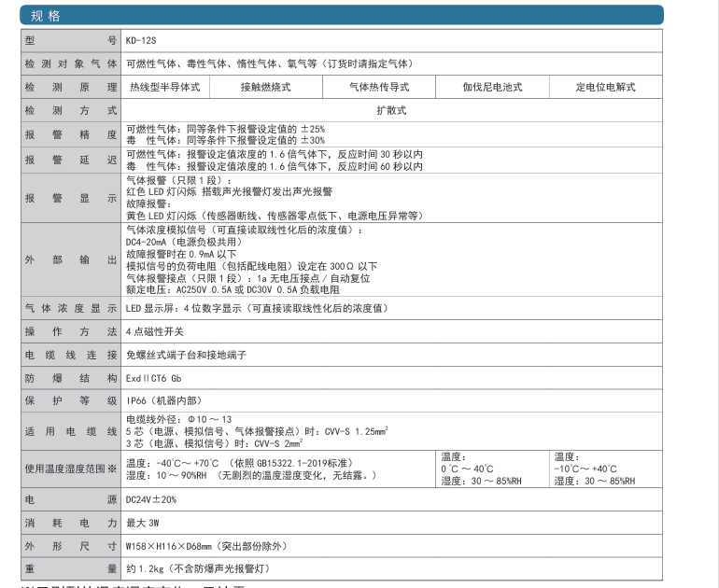This screenshot has height=588, width=719.
Task: Select the cell 接触燃烧式
Action: [266, 87]
